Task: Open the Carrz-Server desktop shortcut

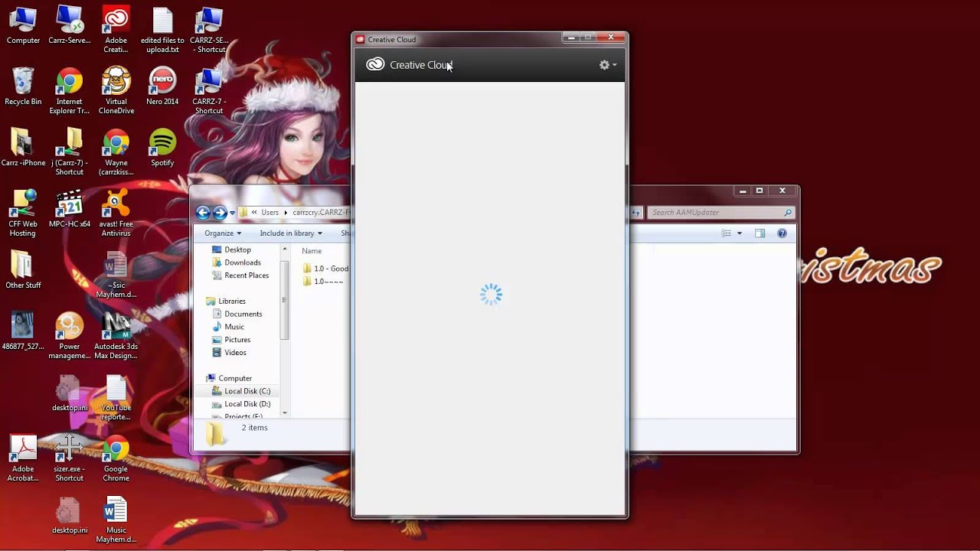Action: pyautogui.click(x=69, y=25)
